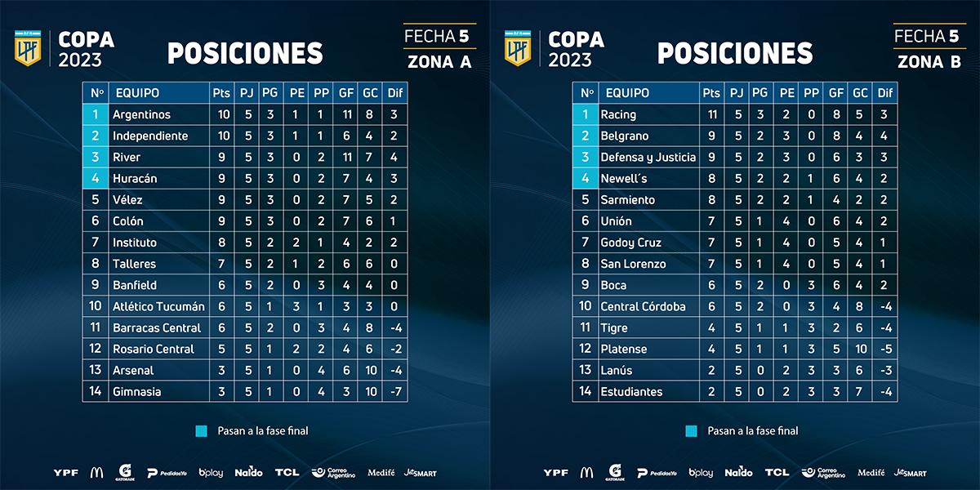Click the legend color square in Zona A
The width and height of the screenshot is (980, 490).
coord(202,430)
